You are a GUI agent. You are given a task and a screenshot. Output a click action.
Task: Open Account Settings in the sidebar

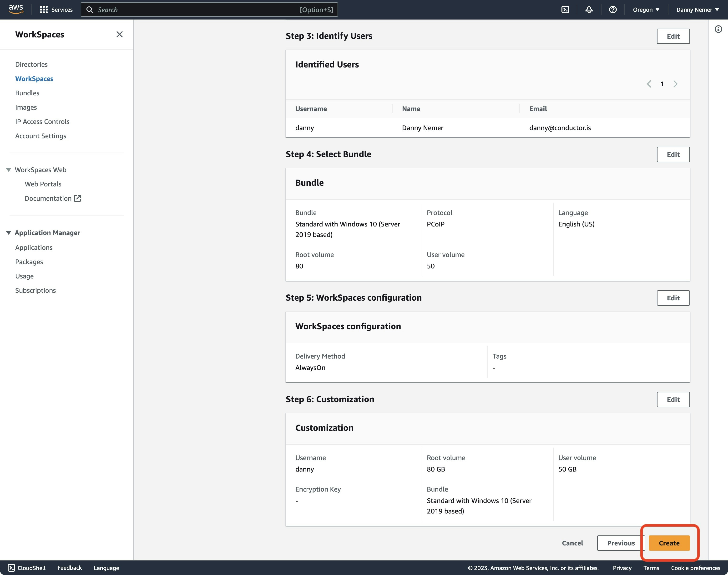point(41,136)
